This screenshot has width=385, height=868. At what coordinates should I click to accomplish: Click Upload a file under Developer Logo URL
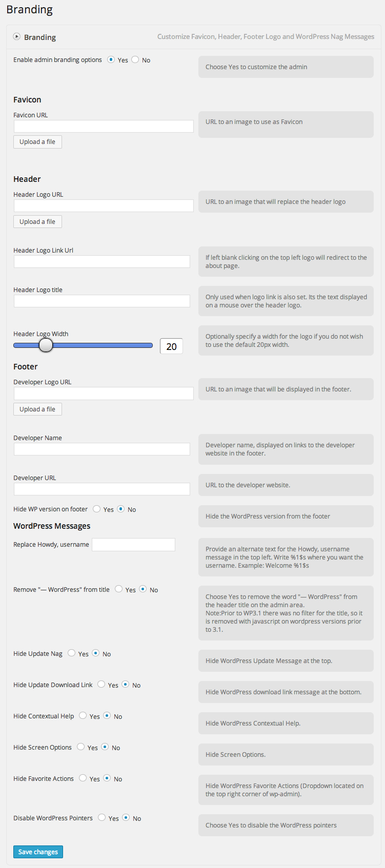click(37, 409)
